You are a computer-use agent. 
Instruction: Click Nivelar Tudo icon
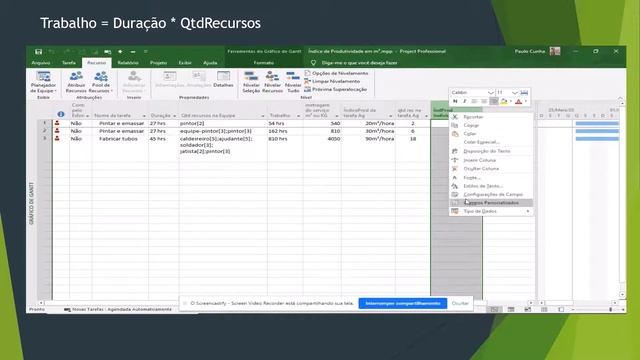click(x=293, y=76)
